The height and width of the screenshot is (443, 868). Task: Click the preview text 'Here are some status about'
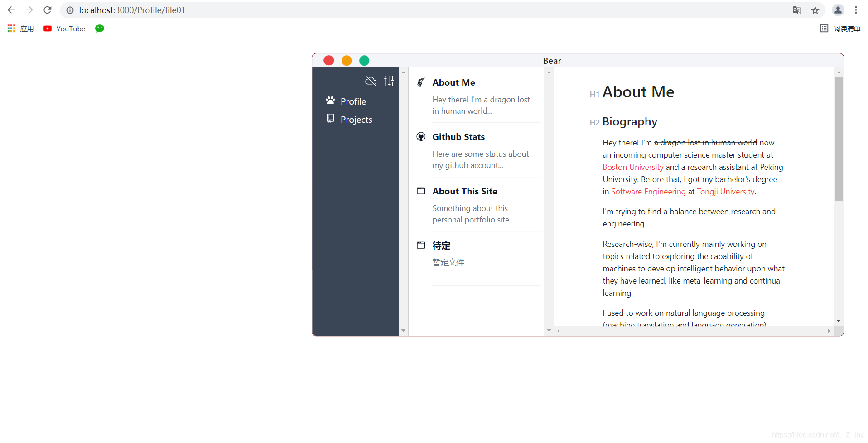click(x=481, y=154)
